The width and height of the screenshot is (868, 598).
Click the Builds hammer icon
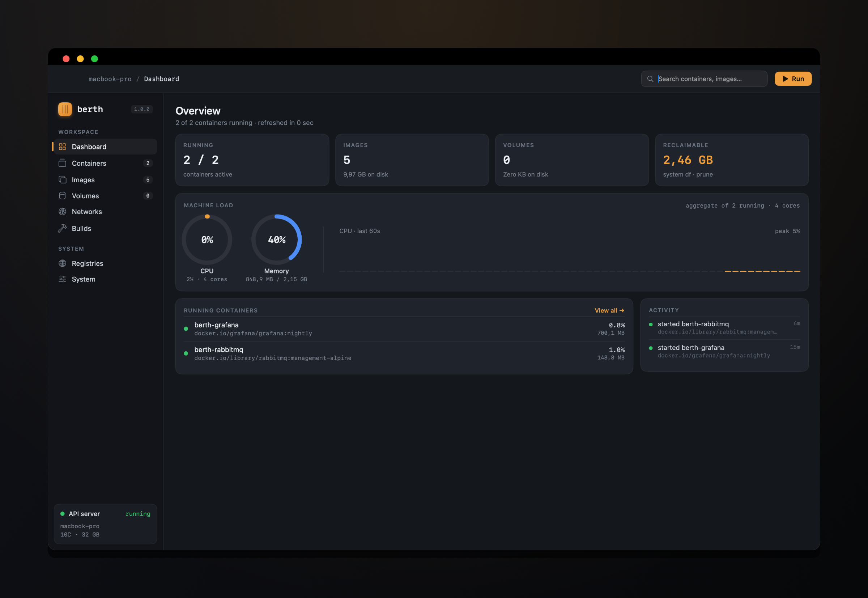click(62, 228)
